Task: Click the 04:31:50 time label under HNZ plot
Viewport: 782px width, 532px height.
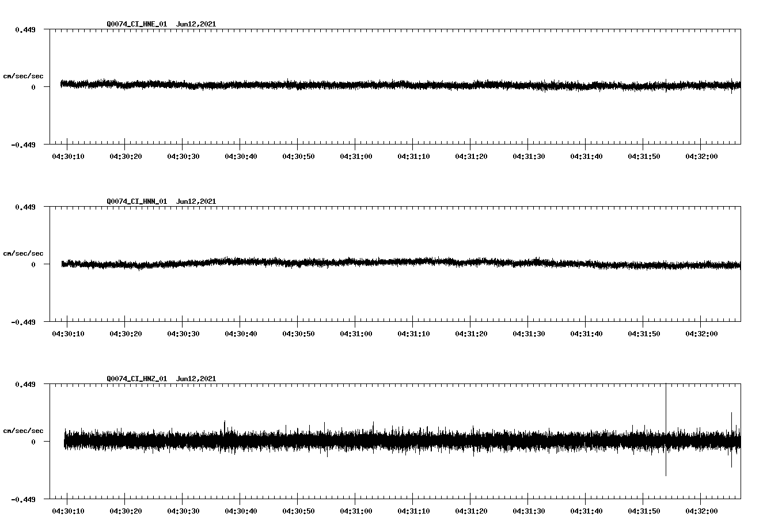Action: 644,511
